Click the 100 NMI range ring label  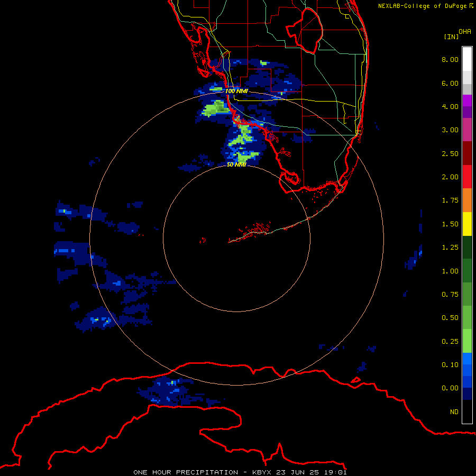pyautogui.click(x=236, y=91)
